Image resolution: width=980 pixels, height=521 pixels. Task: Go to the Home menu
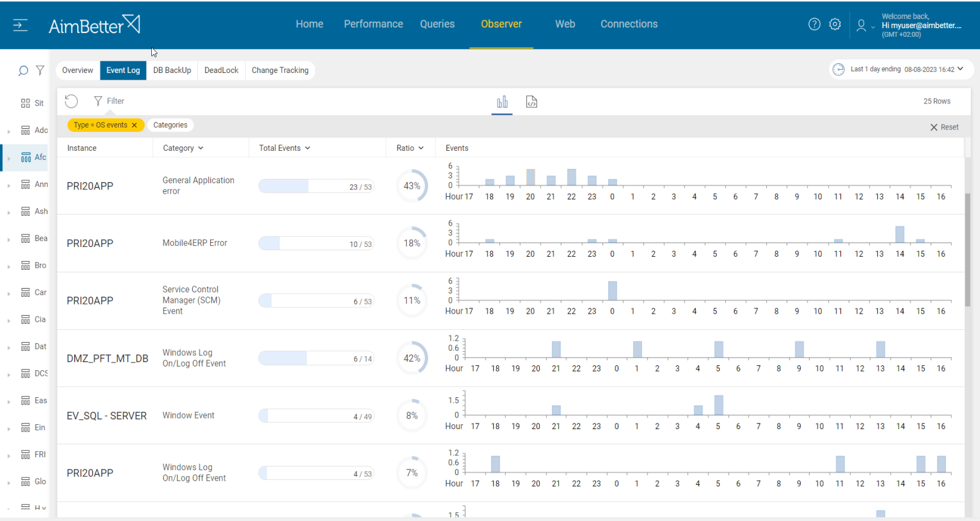tap(309, 24)
